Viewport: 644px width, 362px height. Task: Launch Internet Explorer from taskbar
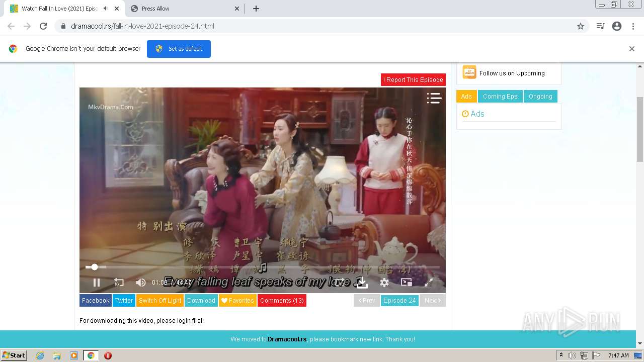[40, 355]
